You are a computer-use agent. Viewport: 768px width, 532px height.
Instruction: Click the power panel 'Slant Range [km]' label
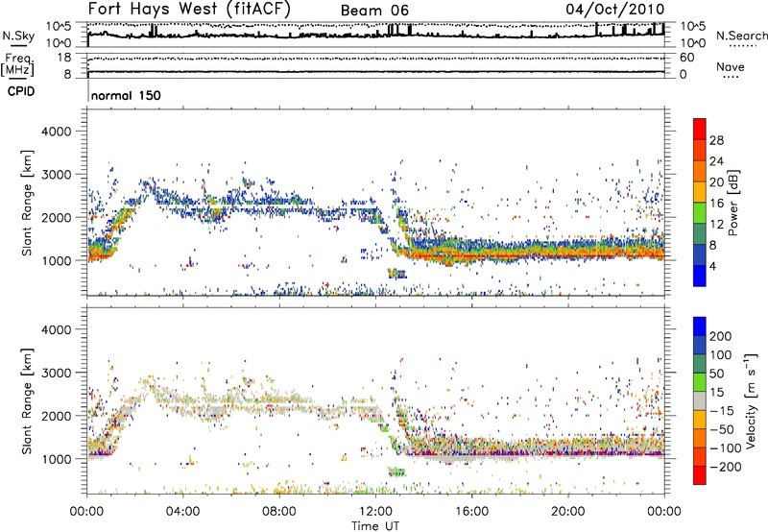(x=27, y=203)
